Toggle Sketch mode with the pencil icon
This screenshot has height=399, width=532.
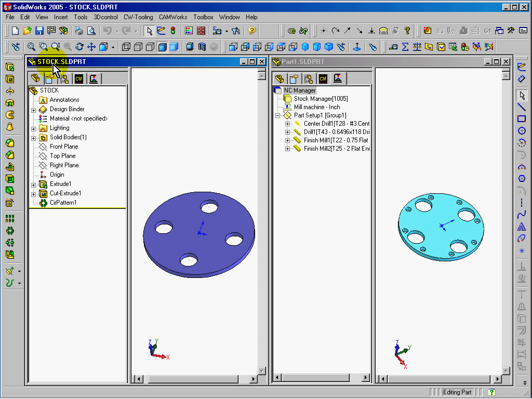click(x=161, y=31)
